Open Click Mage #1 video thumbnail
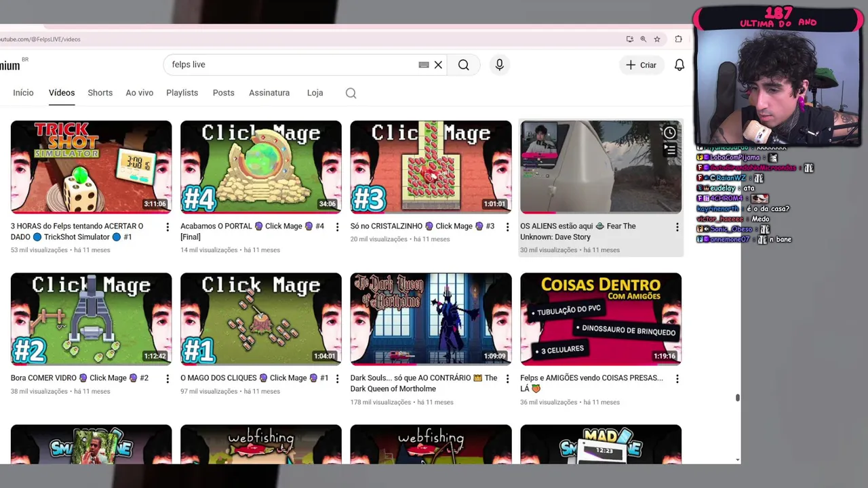The image size is (868, 488). coord(261,319)
